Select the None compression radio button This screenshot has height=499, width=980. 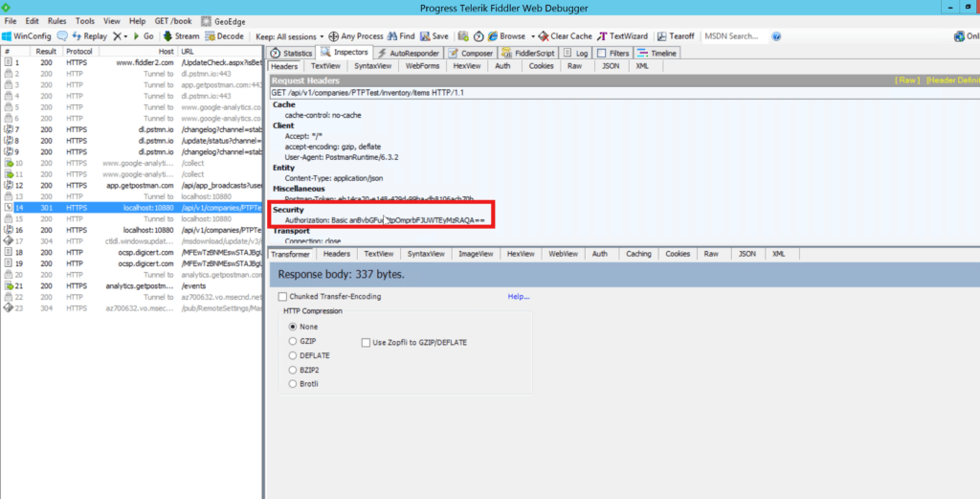292,327
